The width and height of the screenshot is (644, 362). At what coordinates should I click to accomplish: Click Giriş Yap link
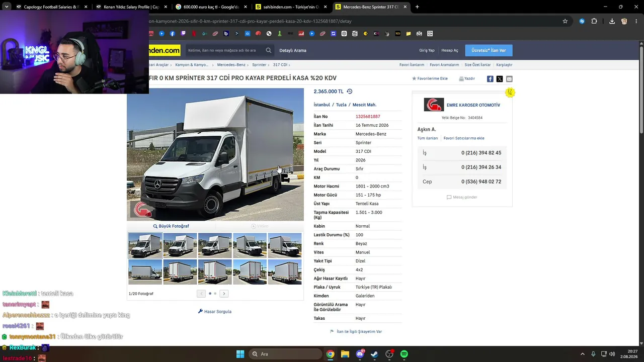pos(427,50)
